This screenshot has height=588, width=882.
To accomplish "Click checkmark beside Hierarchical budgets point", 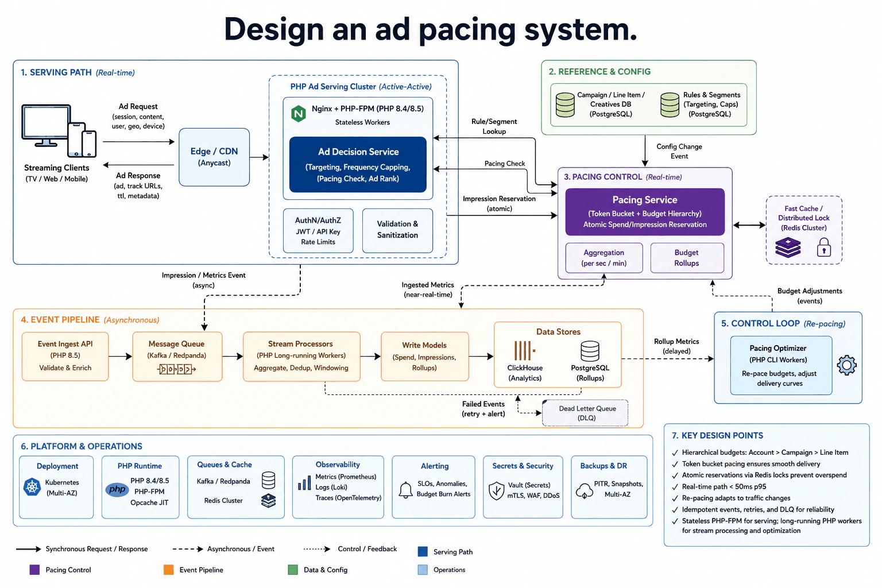I will [x=675, y=453].
